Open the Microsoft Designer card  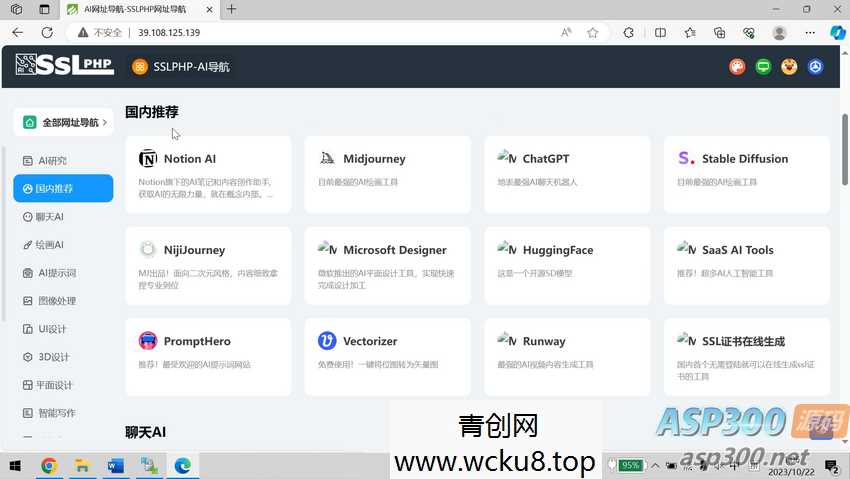point(388,266)
